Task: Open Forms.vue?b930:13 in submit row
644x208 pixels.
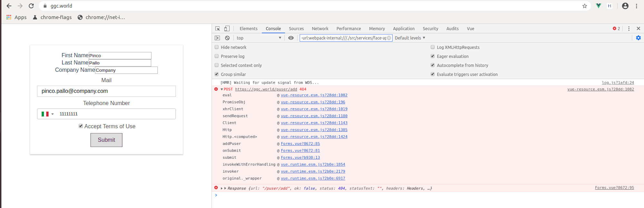Action: click(300, 157)
